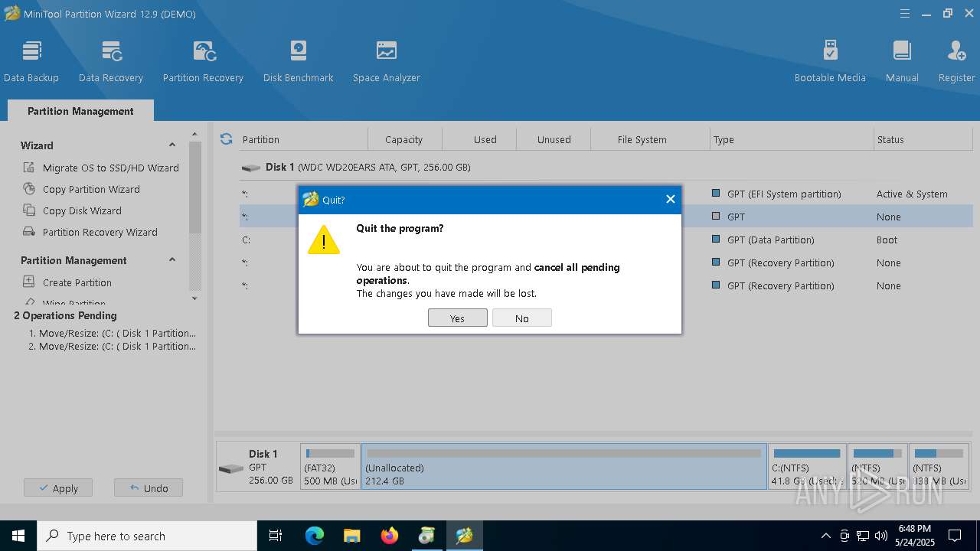Launch the Data Recovery tool
The height and width of the screenshot is (551, 980).
pos(111,61)
